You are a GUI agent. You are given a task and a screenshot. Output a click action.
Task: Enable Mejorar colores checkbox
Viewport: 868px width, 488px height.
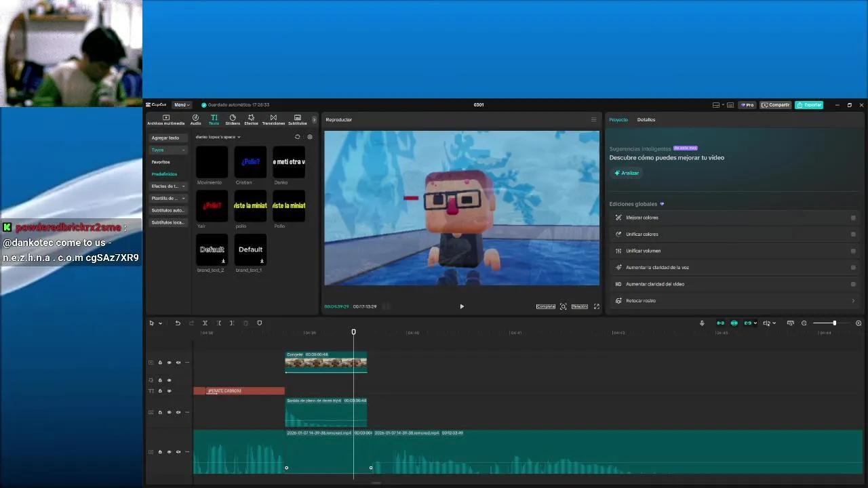[x=853, y=218]
